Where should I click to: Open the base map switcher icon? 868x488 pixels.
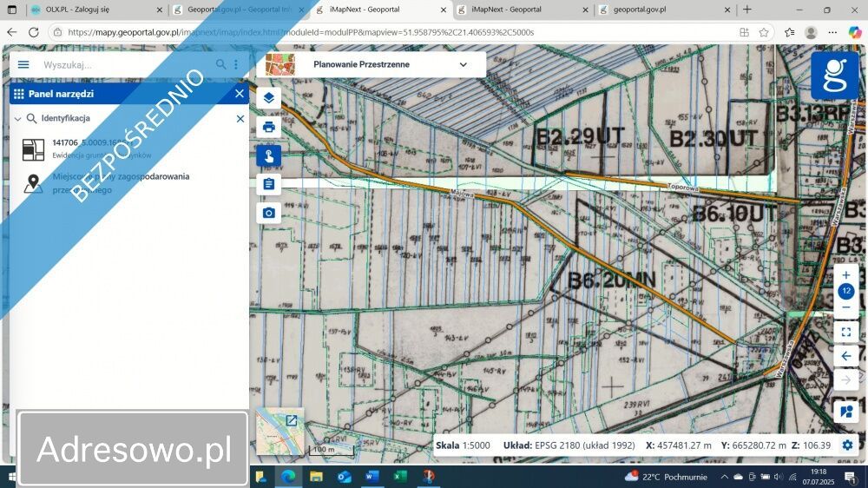tap(845, 412)
